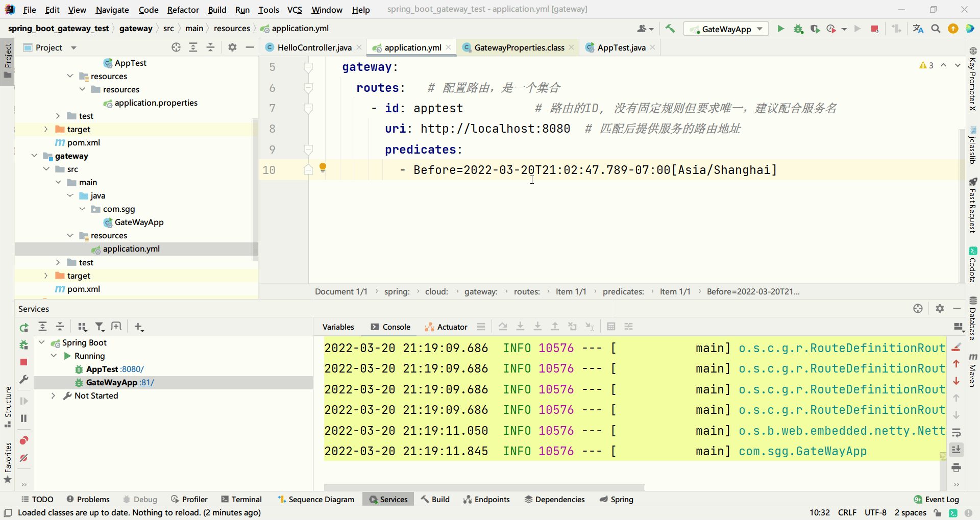Collapse all nodes in the Project panel
Image resolution: width=980 pixels, height=520 pixels.
pyautogui.click(x=210, y=47)
